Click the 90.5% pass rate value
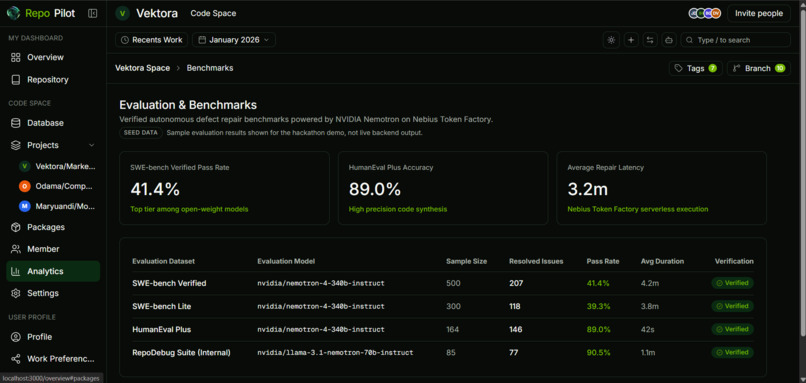The height and width of the screenshot is (383, 806). (x=598, y=353)
